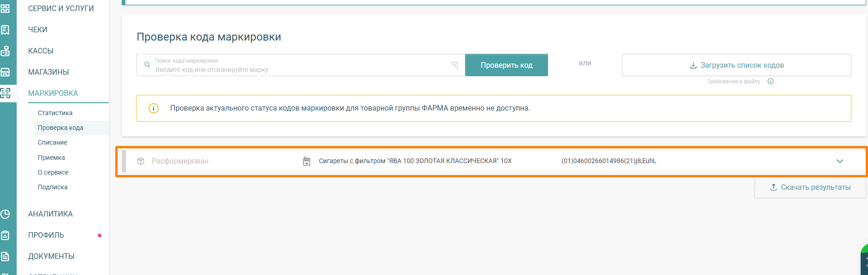Click the info icon beside Требования к файлу
Viewport: 868px width, 275px height.
tap(771, 82)
